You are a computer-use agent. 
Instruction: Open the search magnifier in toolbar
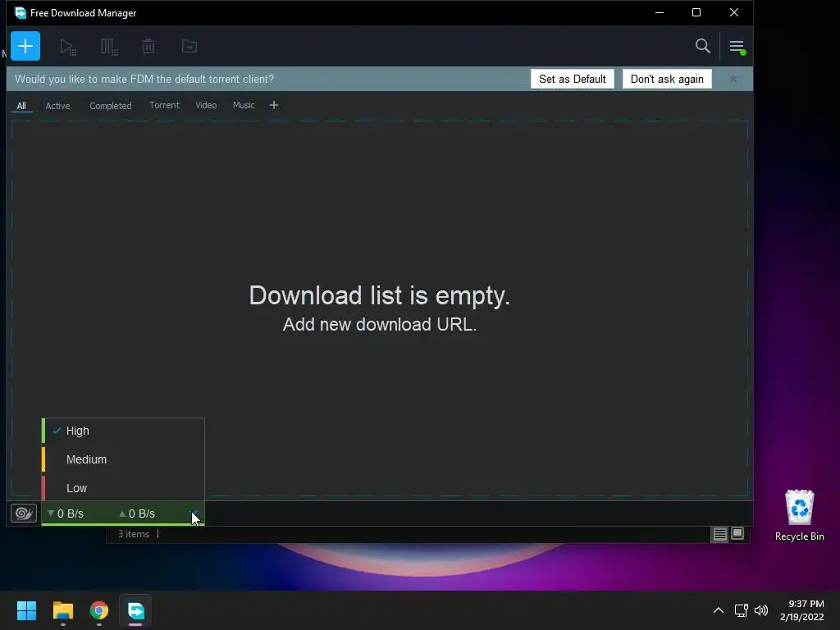click(702, 46)
